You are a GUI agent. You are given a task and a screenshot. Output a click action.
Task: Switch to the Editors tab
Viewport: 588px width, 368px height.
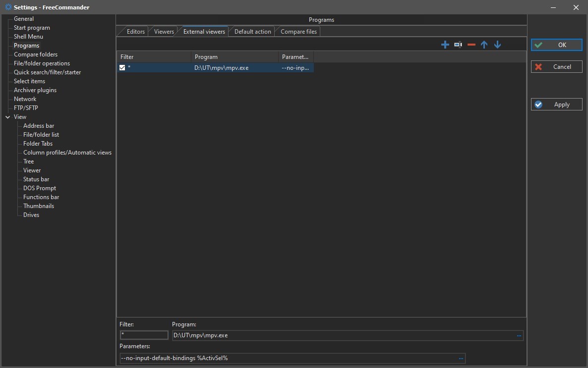pos(135,32)
